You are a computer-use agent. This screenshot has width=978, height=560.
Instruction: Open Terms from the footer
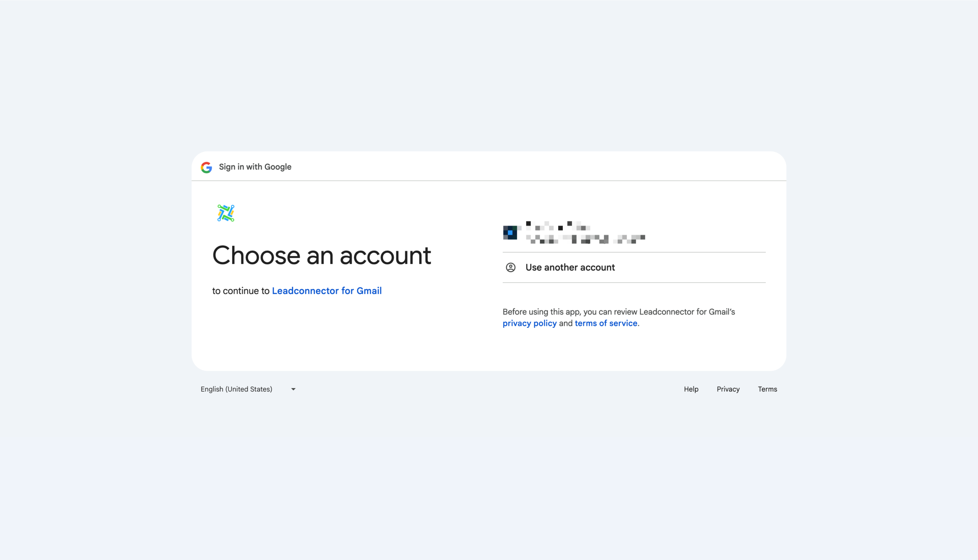click(767, 389)
